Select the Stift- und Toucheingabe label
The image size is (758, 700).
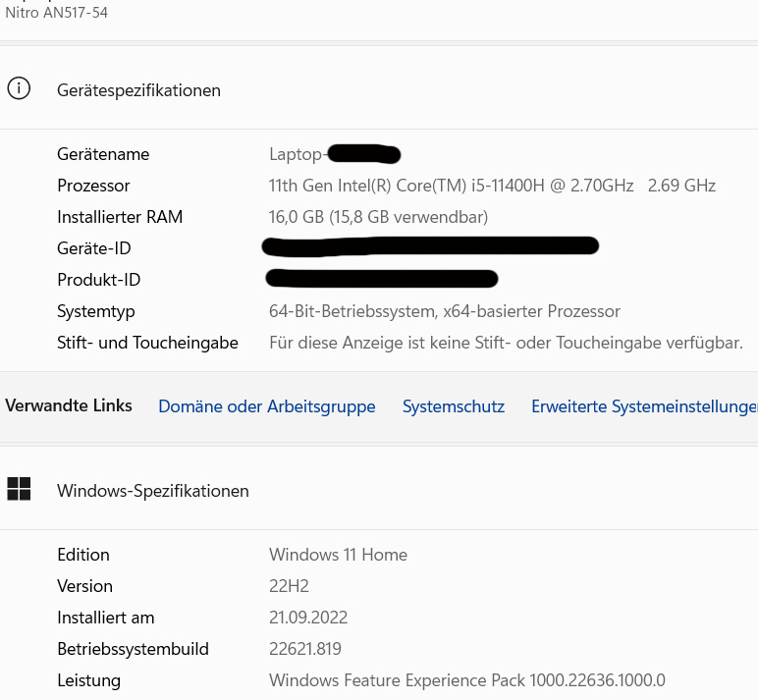click(x=147, y=343)
